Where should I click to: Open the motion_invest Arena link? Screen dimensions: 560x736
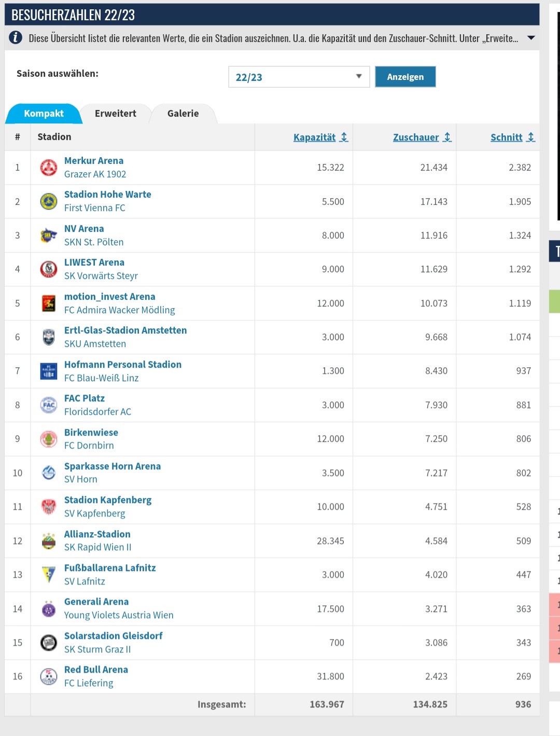[x=110, y=297]
